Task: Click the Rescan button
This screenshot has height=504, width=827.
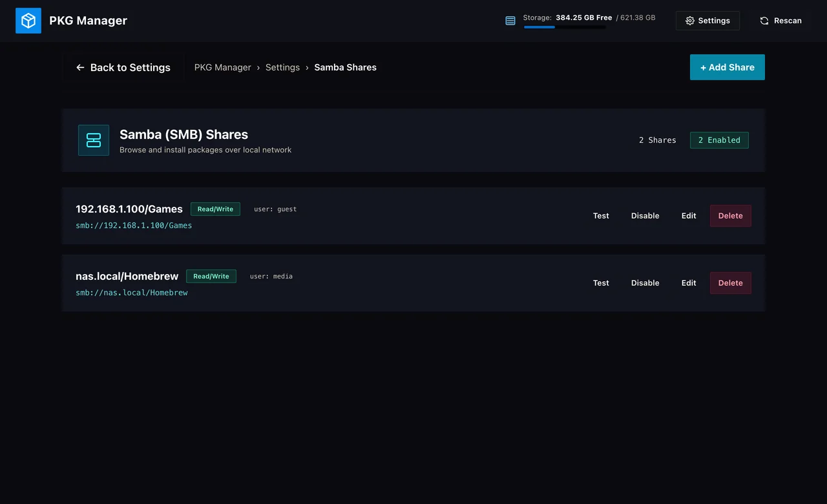Action: tap(780, 21)
